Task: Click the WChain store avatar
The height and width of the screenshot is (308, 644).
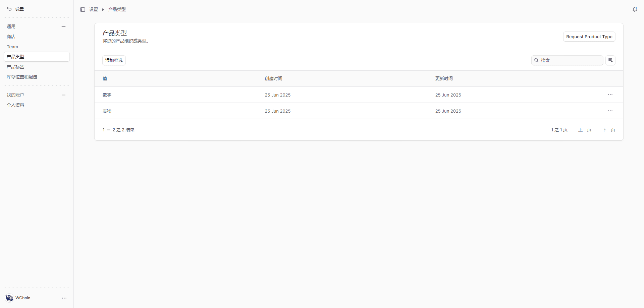Action: point(9,298)
